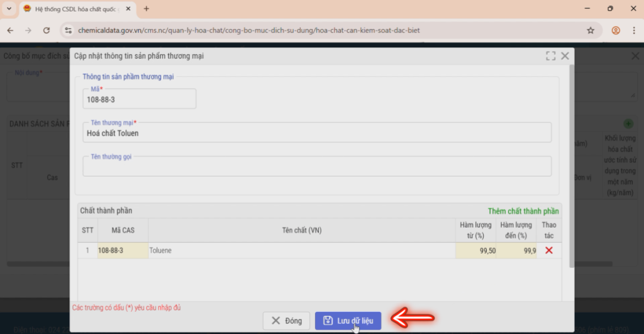Click the Đóng button

287,321
